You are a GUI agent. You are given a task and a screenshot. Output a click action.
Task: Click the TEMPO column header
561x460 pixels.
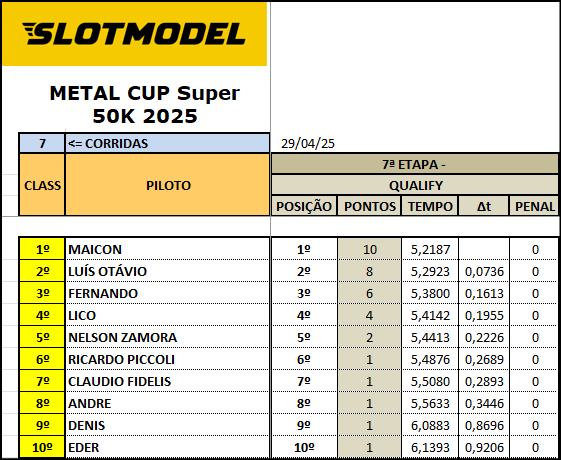pos(430,206)
